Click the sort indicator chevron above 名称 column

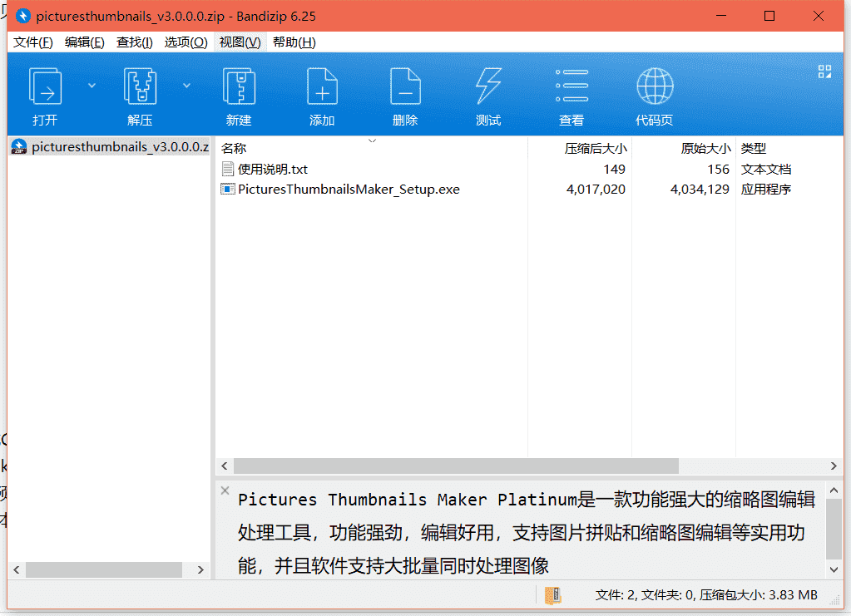[x=373, y=140]
